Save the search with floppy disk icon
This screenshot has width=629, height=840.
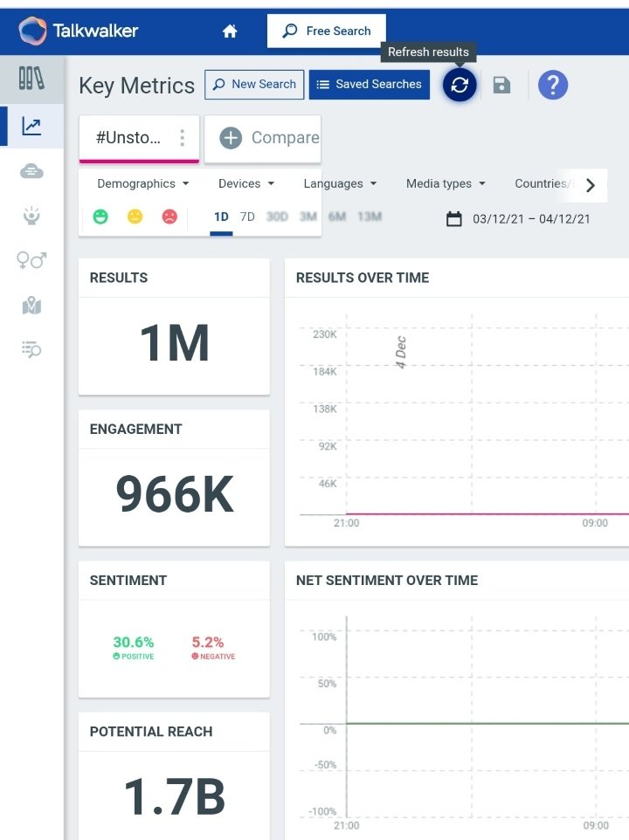[x=501, y=85]
